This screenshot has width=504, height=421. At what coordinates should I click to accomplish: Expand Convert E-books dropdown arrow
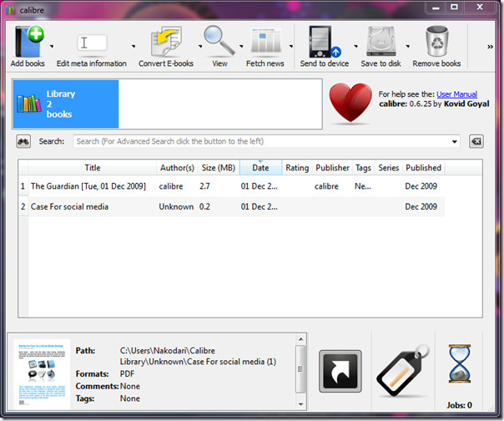pyautogui.click(x=200, y=46)
